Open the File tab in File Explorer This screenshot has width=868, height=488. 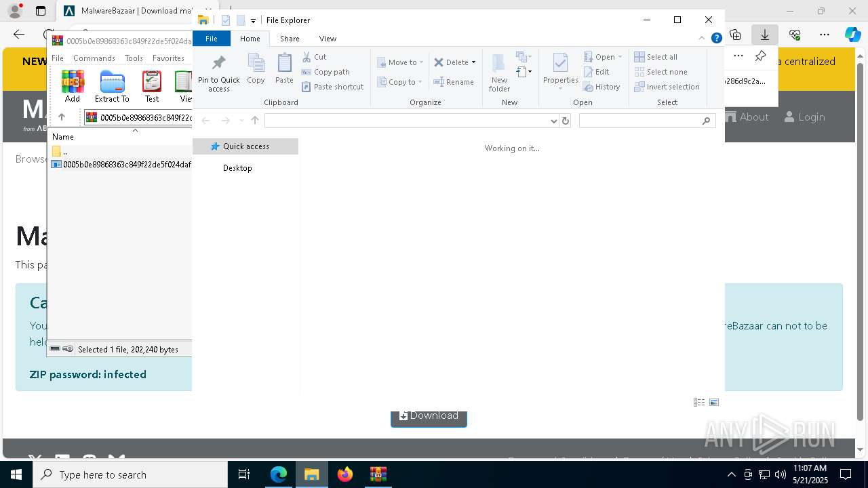pyautogui.click(x=212, y=39)
